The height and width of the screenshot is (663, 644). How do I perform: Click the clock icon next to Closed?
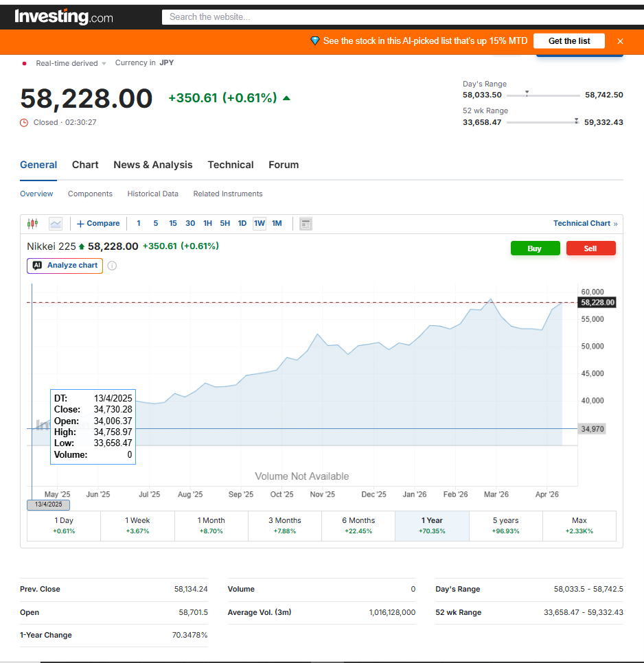click(25, 122)
